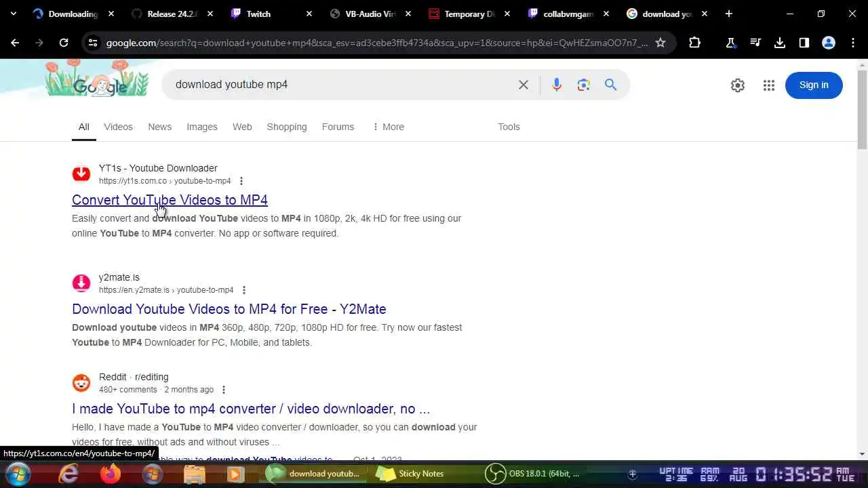Go back with the browser back arrow
This screenshot has height=488, width=868.
click(x=15, y=43)
